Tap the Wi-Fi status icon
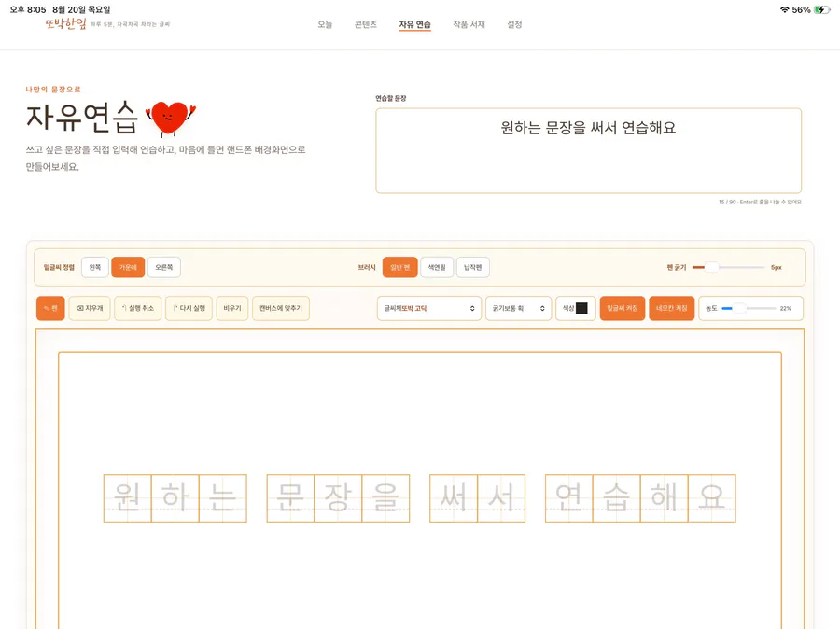The height and width of the screenshot is (629, 840). 784,9
